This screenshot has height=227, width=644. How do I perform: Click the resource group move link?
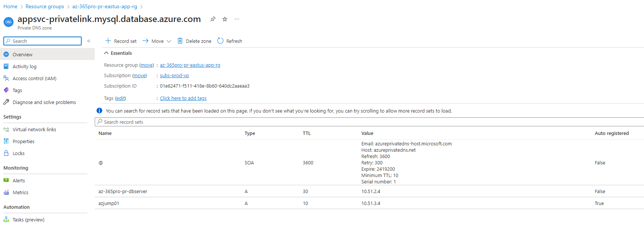(147, 65)
